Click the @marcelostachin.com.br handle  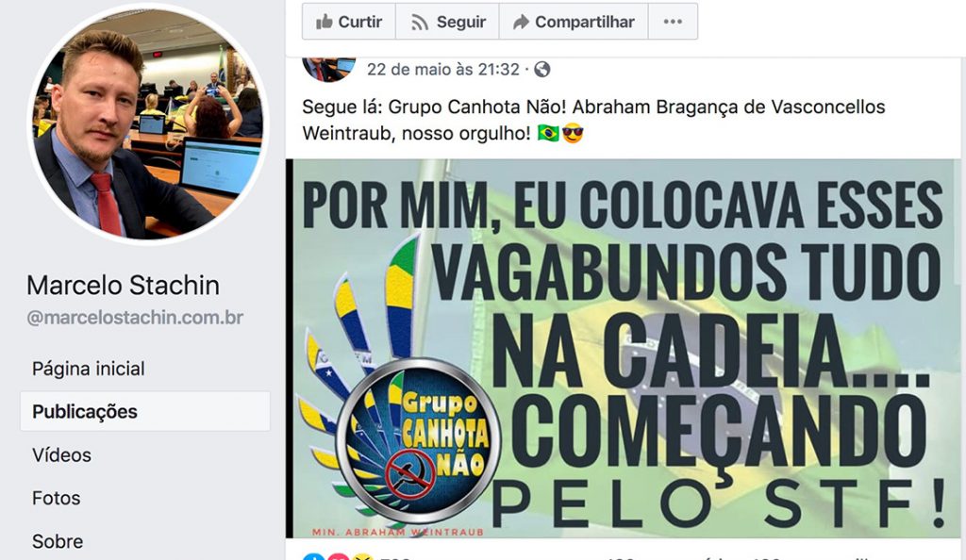pyautogui.click(x=135, y=318)
